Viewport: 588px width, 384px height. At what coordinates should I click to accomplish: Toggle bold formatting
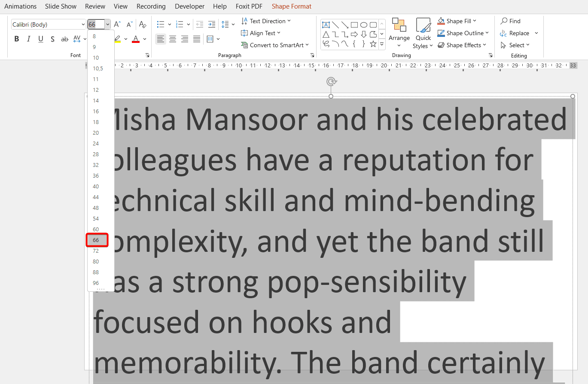pos(17,39)
